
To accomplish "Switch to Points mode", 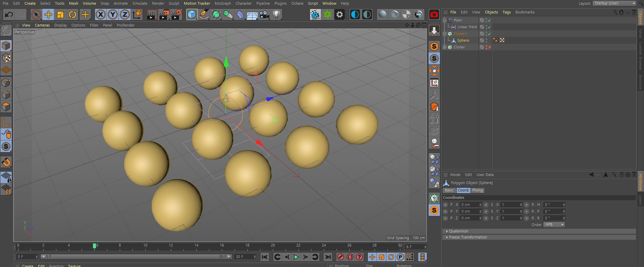I will 6,83.
